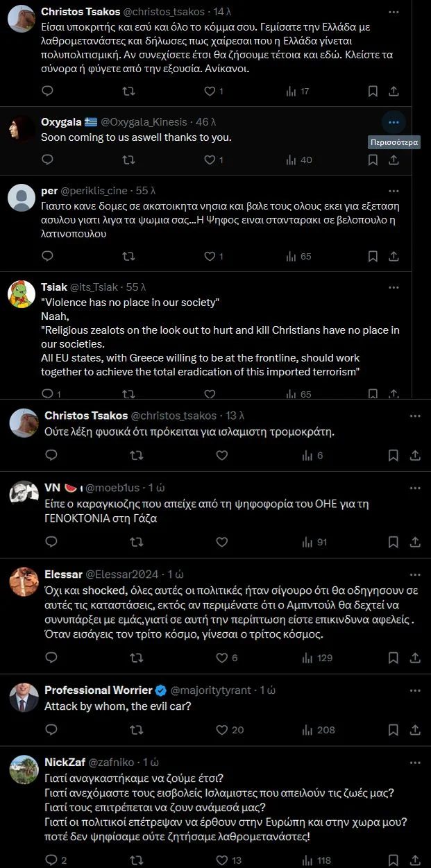Share Professional Worrier's tweet
Viewport: 431px width, 868px height.
[x=414, y=729]
